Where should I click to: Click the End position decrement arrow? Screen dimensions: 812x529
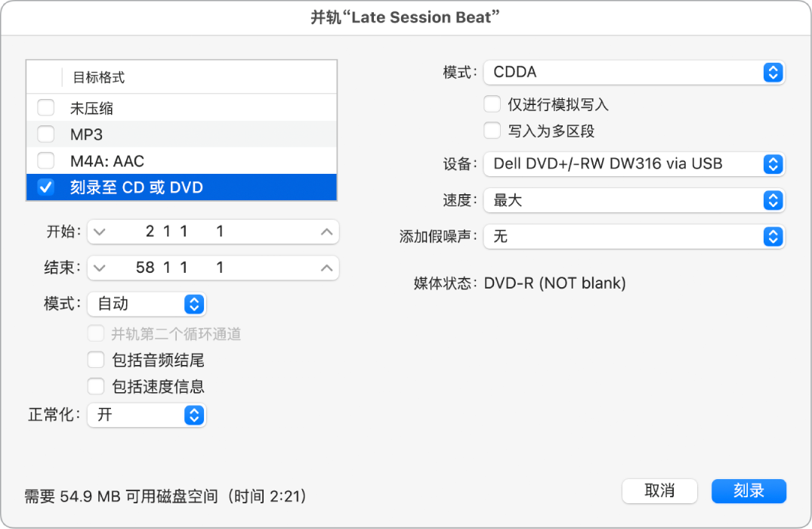[x=100, y=268]
